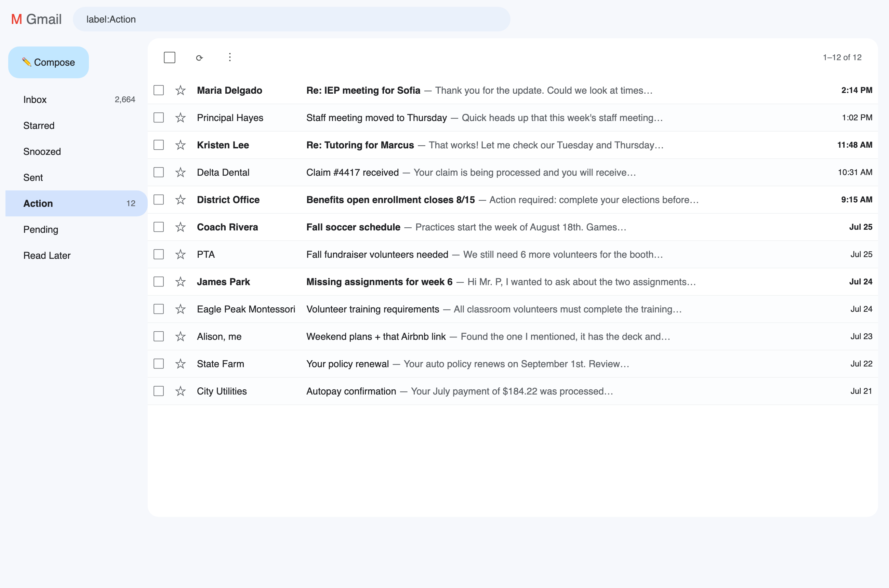889x588 pixels.
Task: Check the Eagle Peak Montessori email box
Action: [159, 309]
